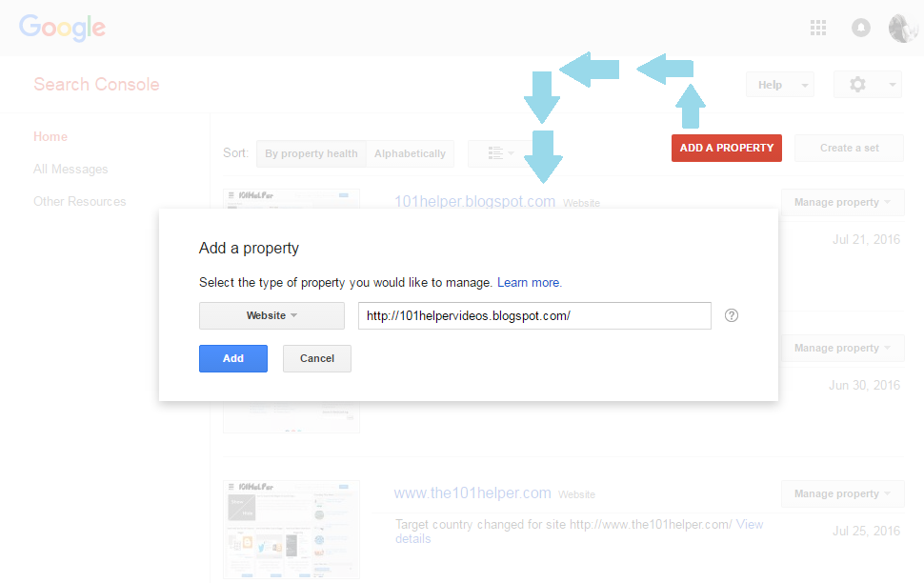Go to Home in sidebar
The image size is (924, 583).
click(50, 137)
